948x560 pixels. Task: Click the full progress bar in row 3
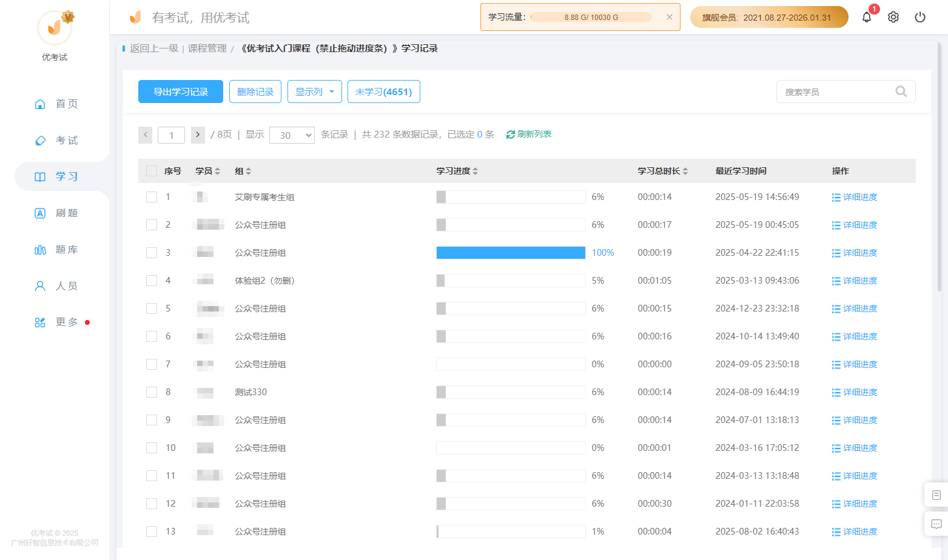pos(511,253)
